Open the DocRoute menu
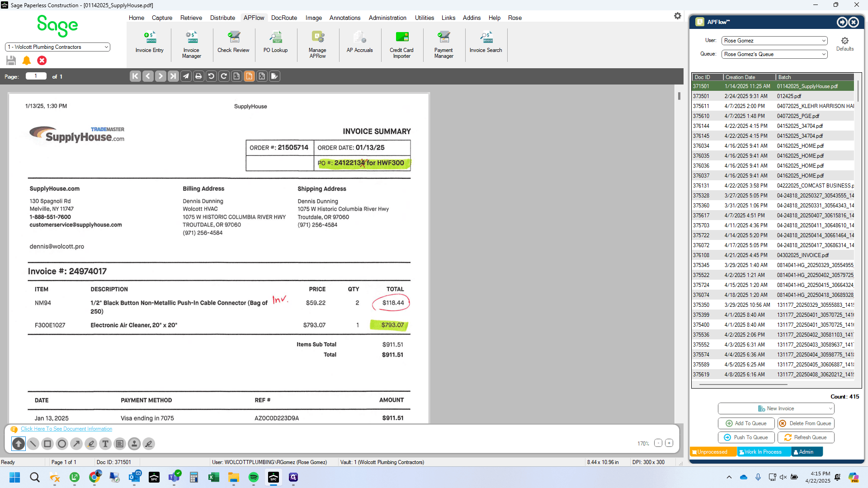 (x=284, y=18)
